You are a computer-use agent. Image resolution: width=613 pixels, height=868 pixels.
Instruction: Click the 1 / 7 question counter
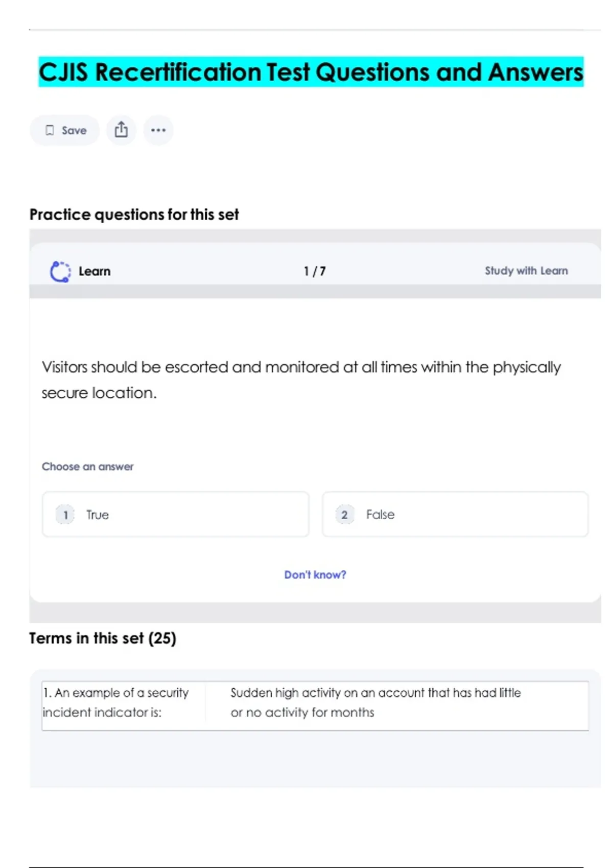click(315, 271)
